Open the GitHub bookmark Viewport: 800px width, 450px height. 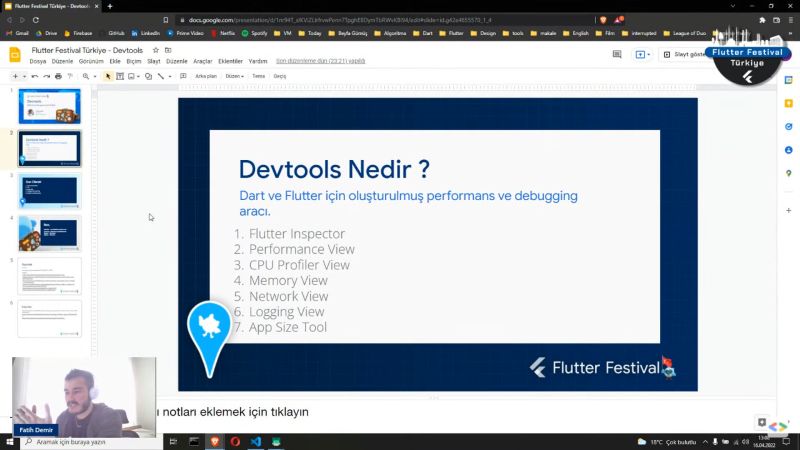tap(112, 33)
